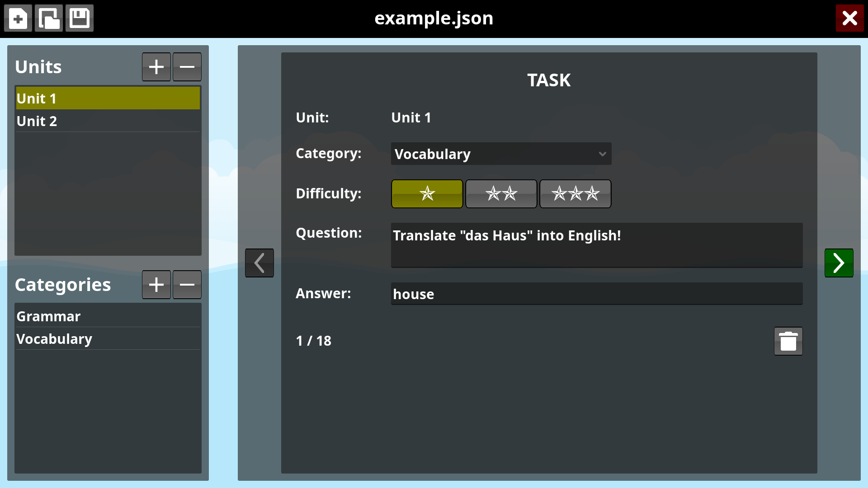The height and width of the screenshot is (488, 868).
Task: Select Unit 2 in the Units list
Action: (108, 121)
